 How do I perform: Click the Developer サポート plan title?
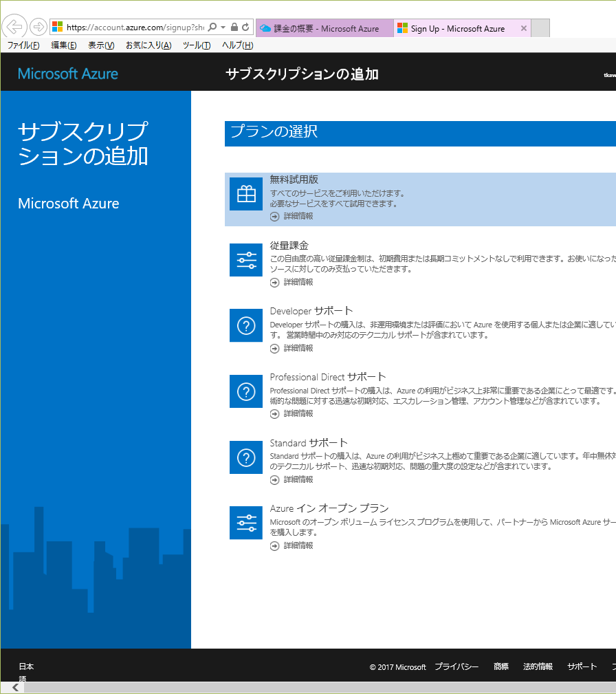311,311
